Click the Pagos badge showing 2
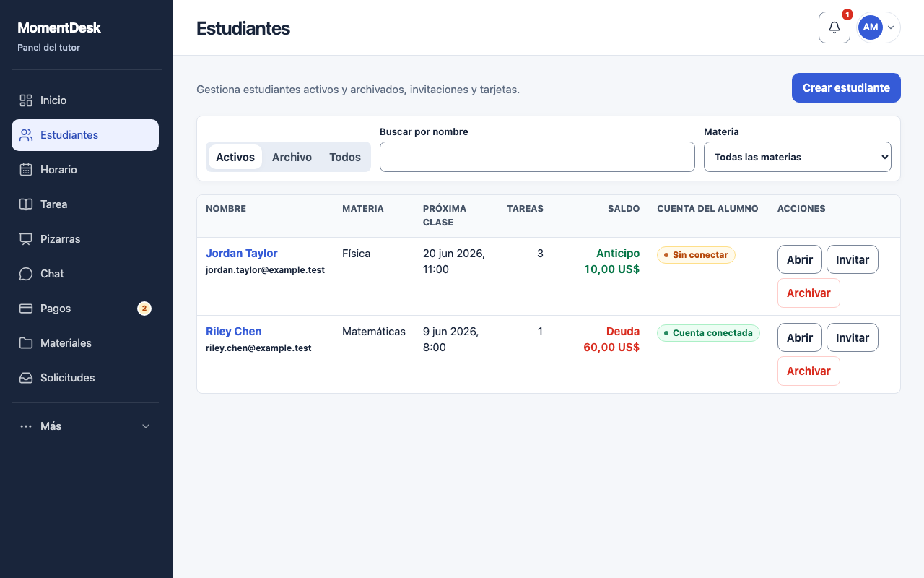Screen dimensions: 924x578 [x=144, y=309]
